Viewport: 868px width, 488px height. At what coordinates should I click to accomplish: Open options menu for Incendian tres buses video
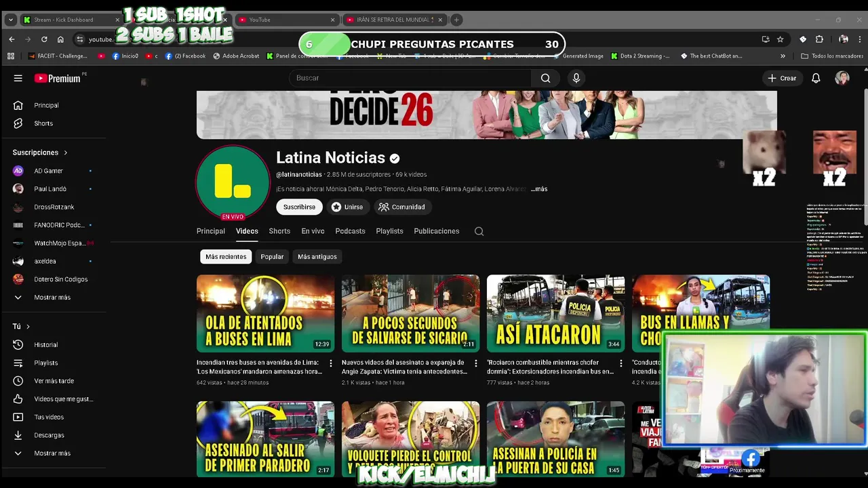pos(330,363)
